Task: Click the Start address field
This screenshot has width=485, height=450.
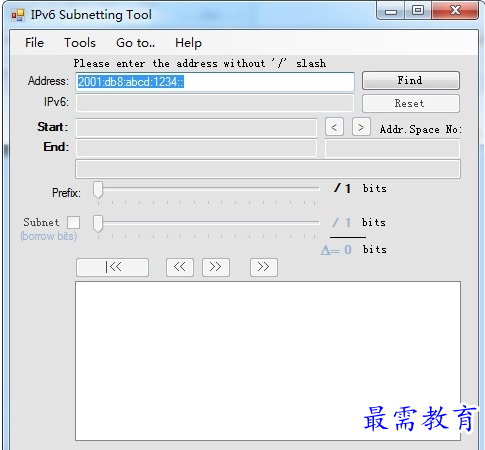Action: [196, 128]
